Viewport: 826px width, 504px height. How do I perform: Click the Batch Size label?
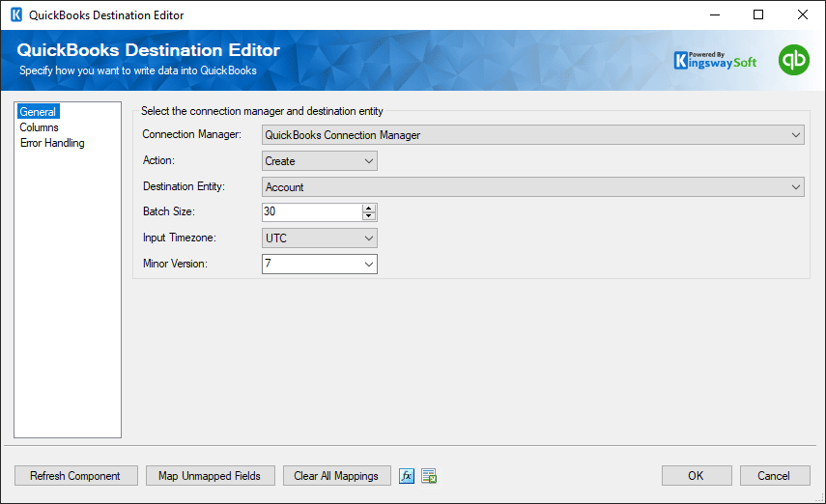(168, 211)
